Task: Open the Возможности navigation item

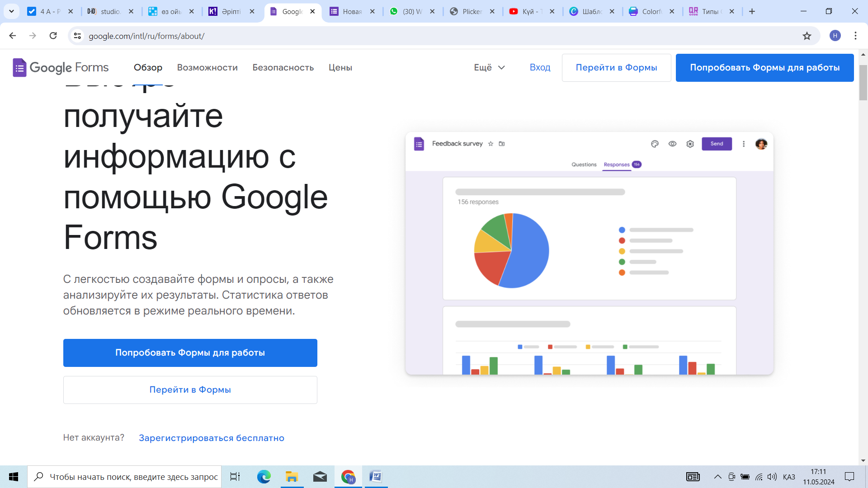Action: pos(207,67)
